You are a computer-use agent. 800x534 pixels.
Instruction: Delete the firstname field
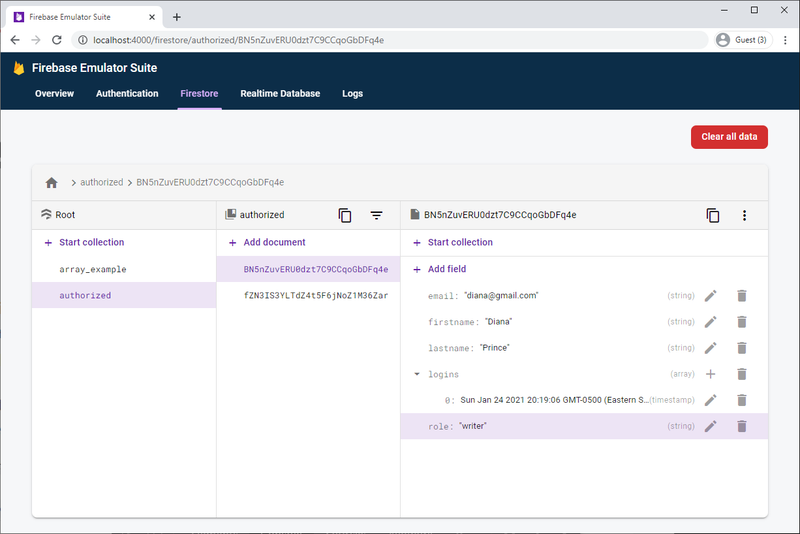coord(742,322)
